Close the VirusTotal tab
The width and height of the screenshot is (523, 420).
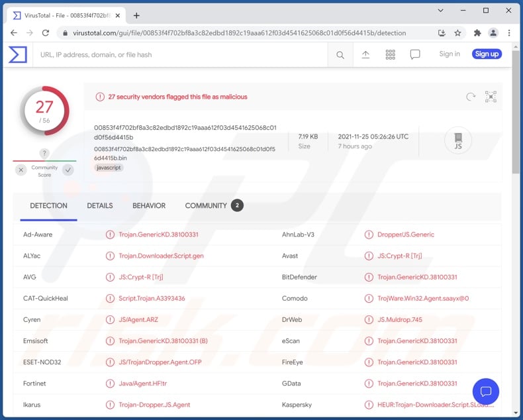(118, 15)
